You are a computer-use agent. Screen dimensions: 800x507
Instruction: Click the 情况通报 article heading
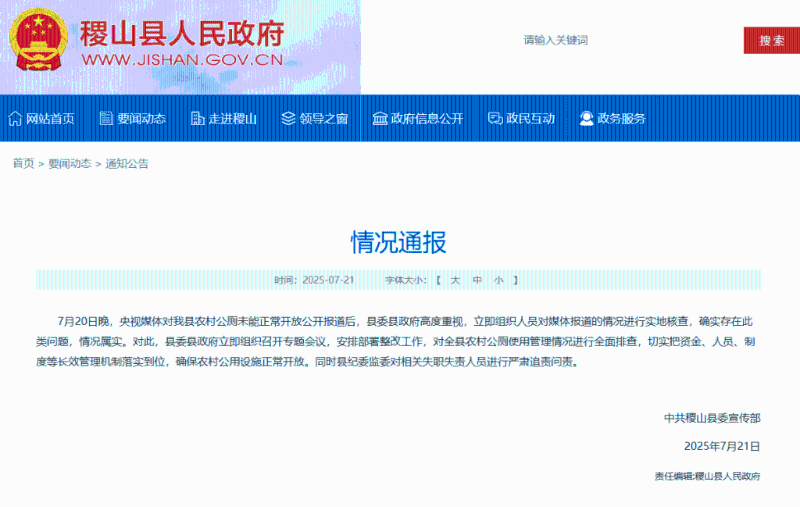coord(398,242)
